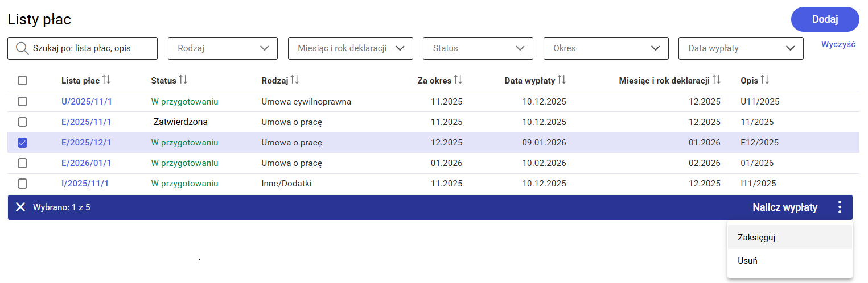868x283 pixels.
Task: Sort the table by Lista płac column
Action: pyautogui.click(x=106, y=80)
